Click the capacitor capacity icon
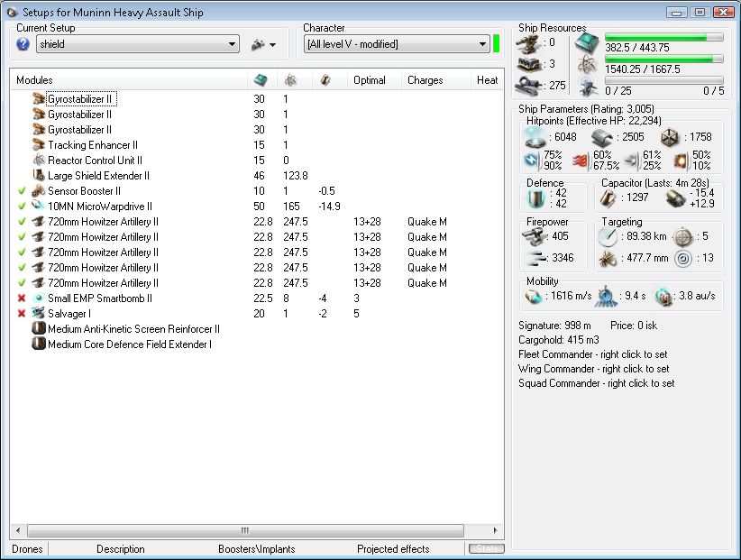Image resolution: width=741 pixels, height=560 pixels. coord(608,198)
